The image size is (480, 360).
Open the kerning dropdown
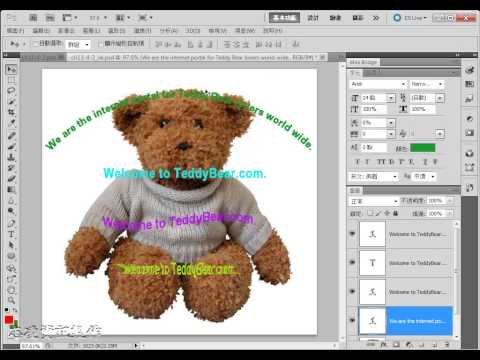(x=391, y=123)
